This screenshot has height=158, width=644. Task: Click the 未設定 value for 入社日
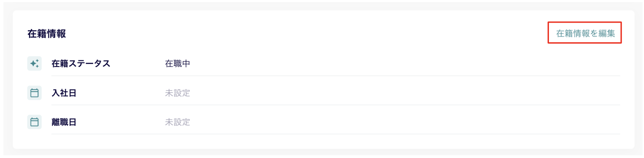(x=177, y=93)
